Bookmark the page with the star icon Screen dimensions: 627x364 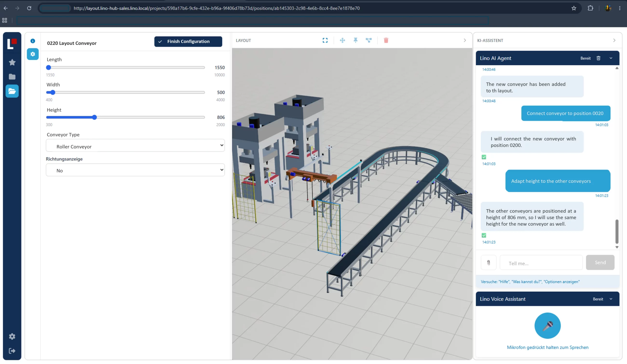tap(574, 8)
